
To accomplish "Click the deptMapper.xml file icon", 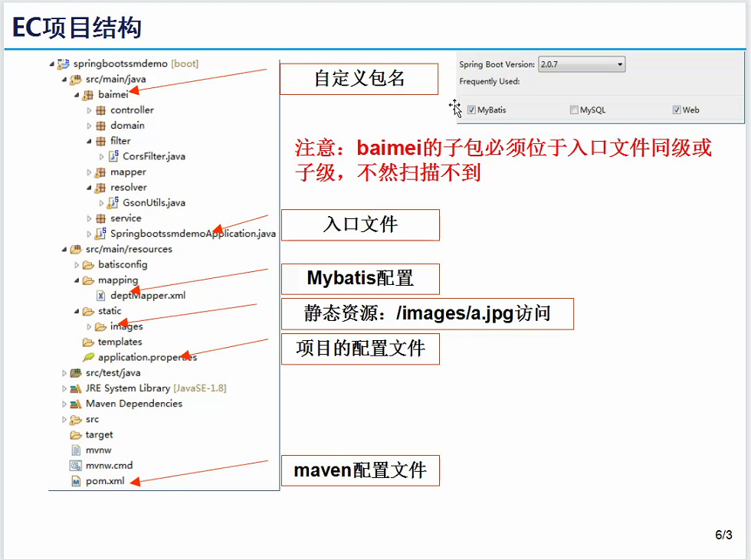I will pyautogui.click(x=101, y=296).
